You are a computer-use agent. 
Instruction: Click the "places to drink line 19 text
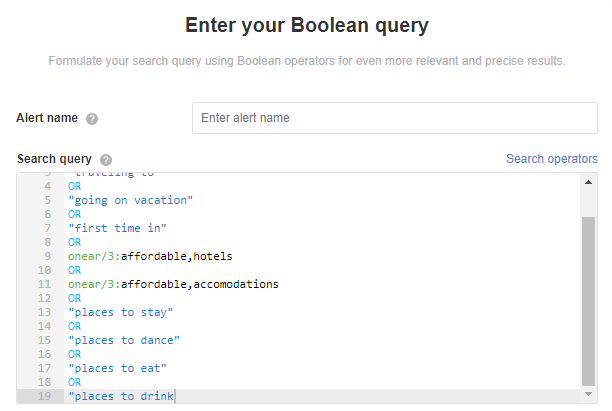[121, 397]
